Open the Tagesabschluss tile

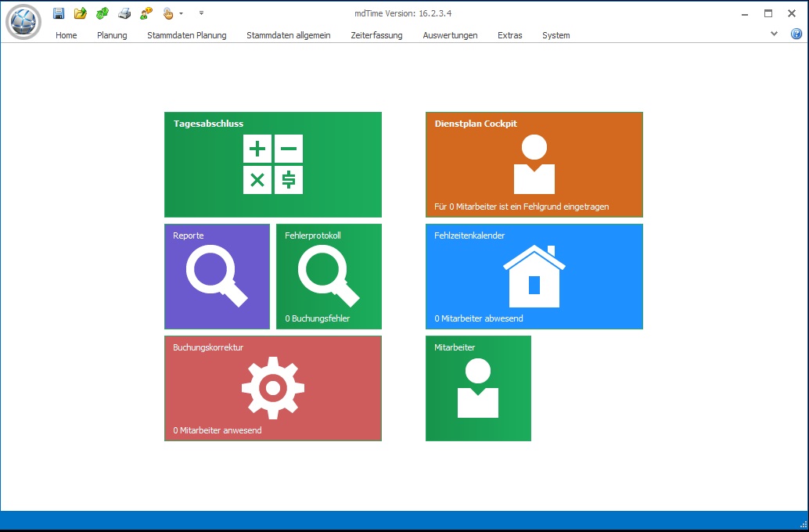[x=273, y=164]
